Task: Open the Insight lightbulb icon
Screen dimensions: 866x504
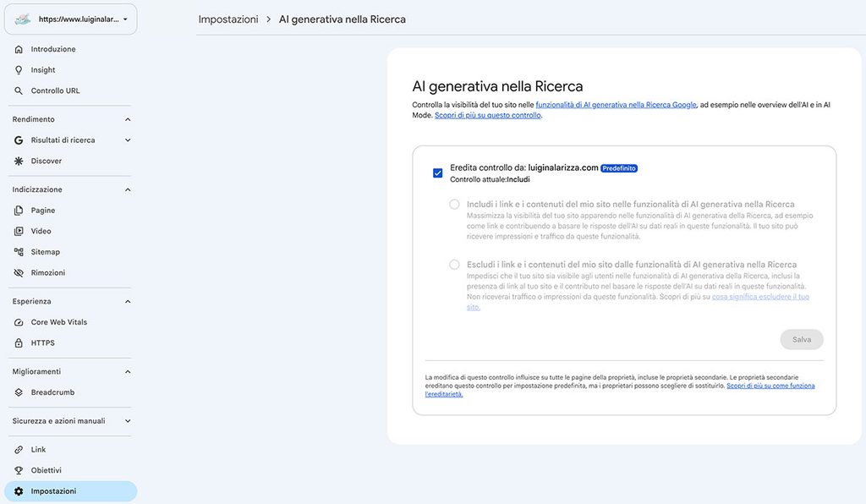Action: click(19, 70)
